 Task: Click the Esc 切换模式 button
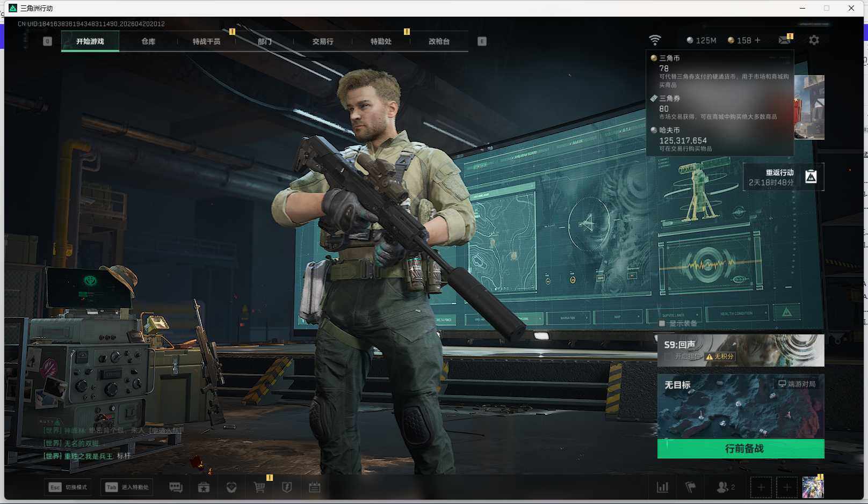(68, 487)
